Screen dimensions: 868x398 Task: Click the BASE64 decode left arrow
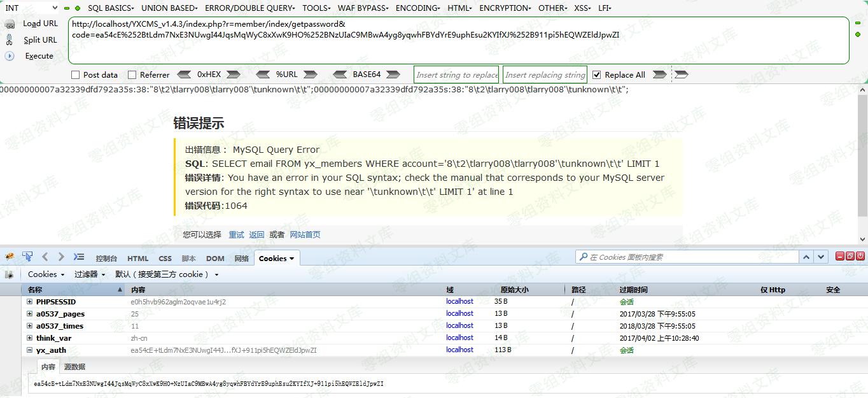[340, 75]
